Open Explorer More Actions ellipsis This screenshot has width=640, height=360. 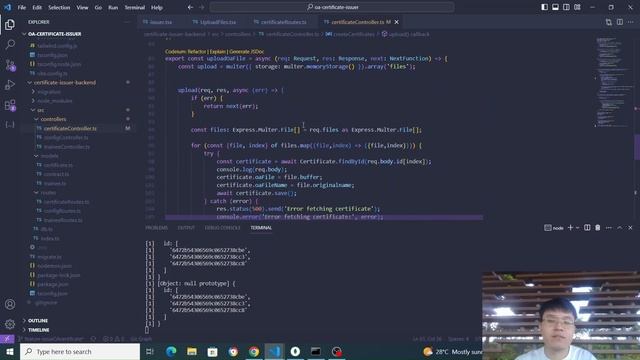(128, 22)
